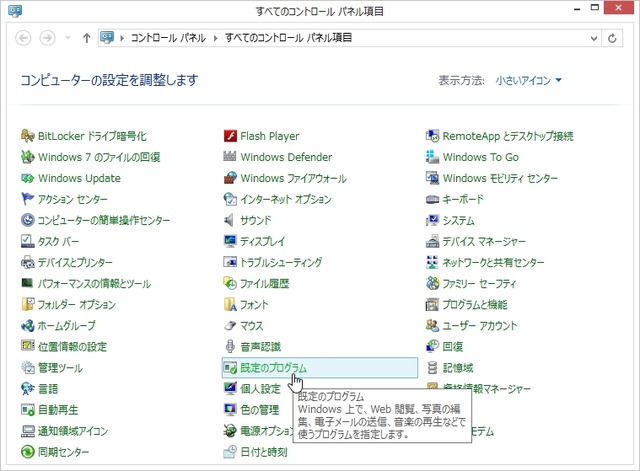Click the RemoteApp とデスクトップ接続 icon

(x=432, y=136)
